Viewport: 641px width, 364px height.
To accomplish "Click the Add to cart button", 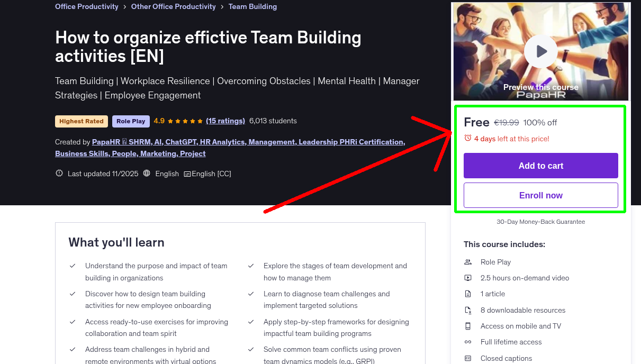I will 540,165.
